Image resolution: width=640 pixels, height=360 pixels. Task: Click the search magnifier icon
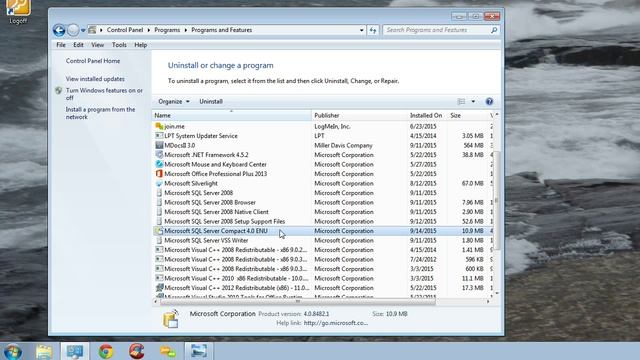click(x=494, y=30)
